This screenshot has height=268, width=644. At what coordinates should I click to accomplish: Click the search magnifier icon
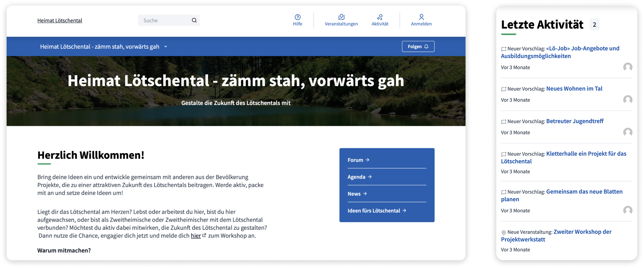click(194, 20)
